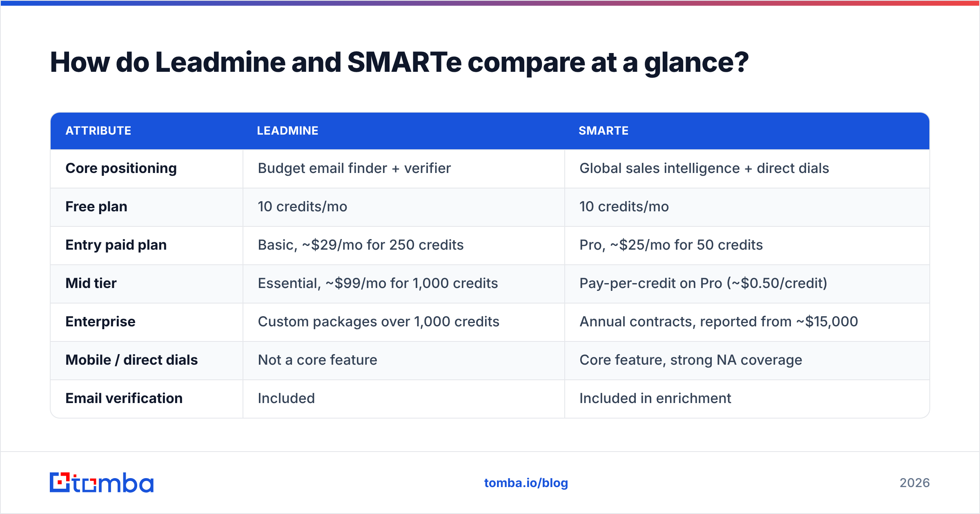The image size is (980, 514).
Task: Click the tomba logo
Action: pos(102,483)
